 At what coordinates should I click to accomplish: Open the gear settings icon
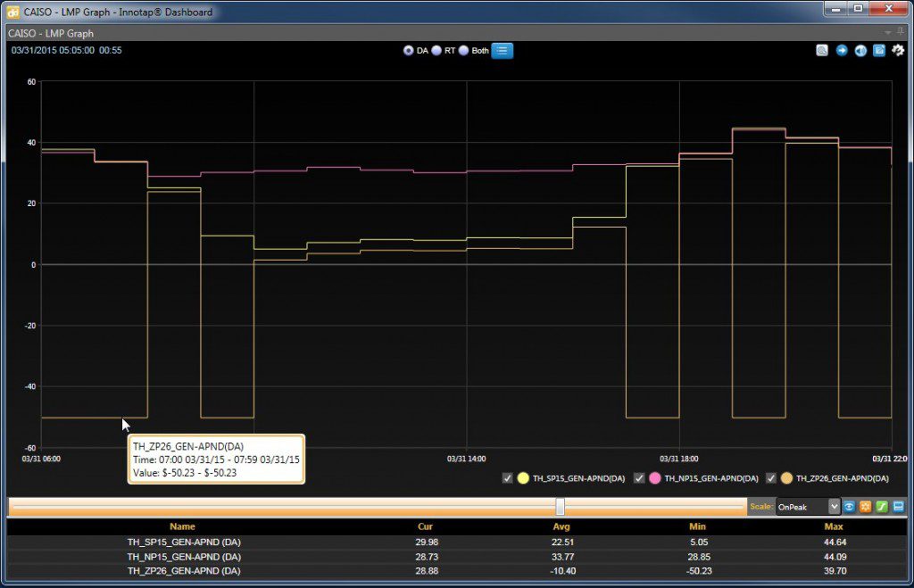tap(898, 51)
